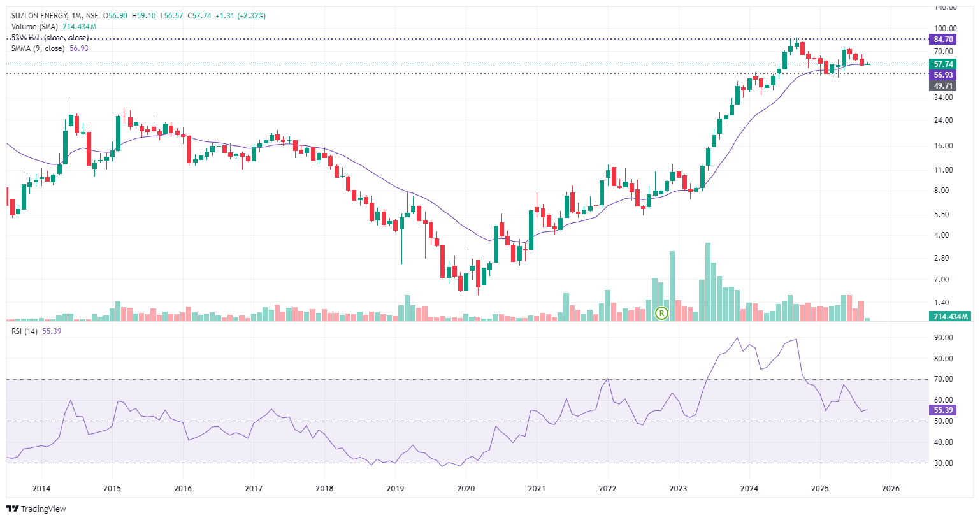Click the 2.80 level on the price axis

(x=942, y=258)
